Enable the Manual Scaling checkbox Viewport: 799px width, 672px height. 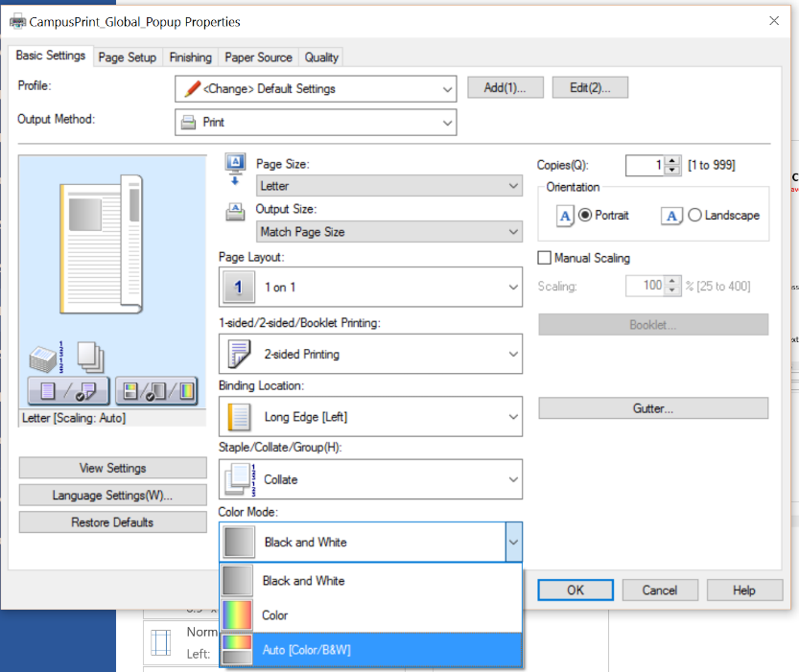[x=544, y=258]
